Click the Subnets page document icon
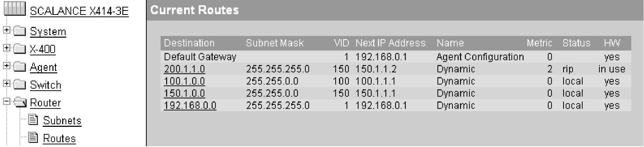The height and width of the screenshot is (147, 644). click(x=33, y=120)
